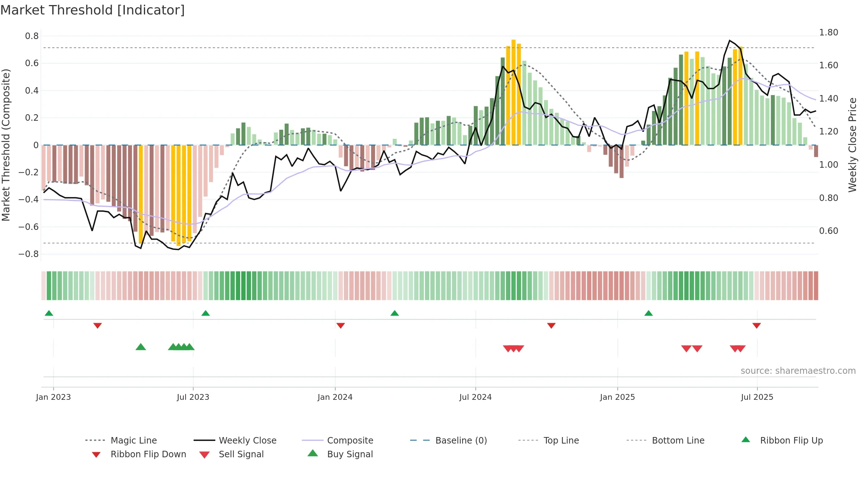Click the ribbon flip up marker after Jan 2025
Viewport: 868px width, 488px height.
(648, 313)
